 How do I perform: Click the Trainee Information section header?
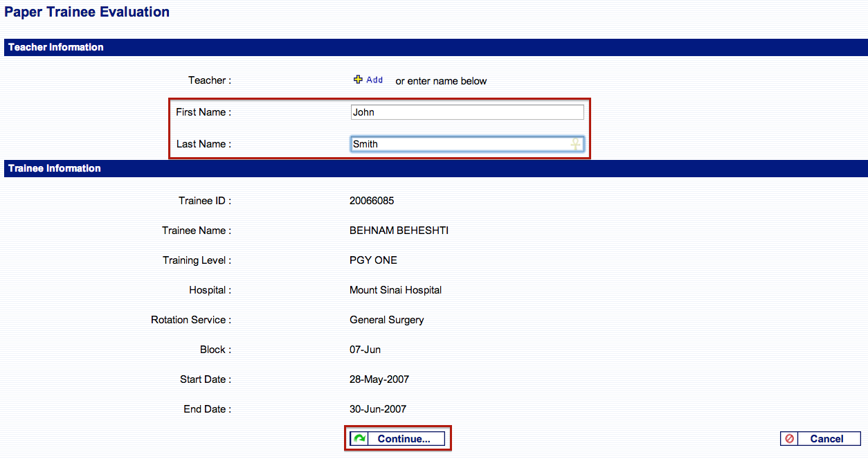55,168
